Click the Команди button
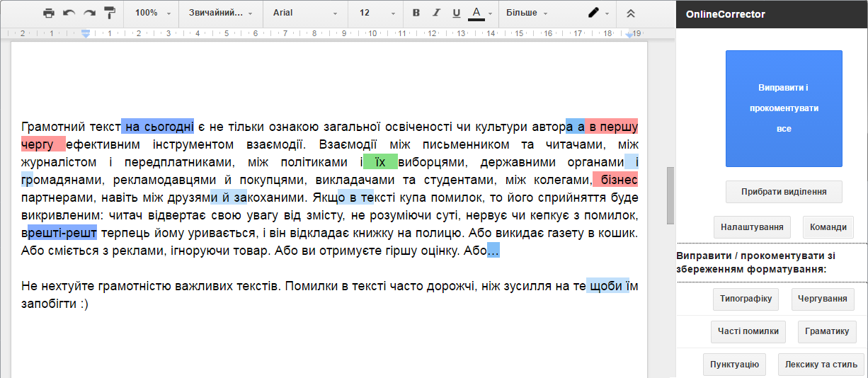 828,227
